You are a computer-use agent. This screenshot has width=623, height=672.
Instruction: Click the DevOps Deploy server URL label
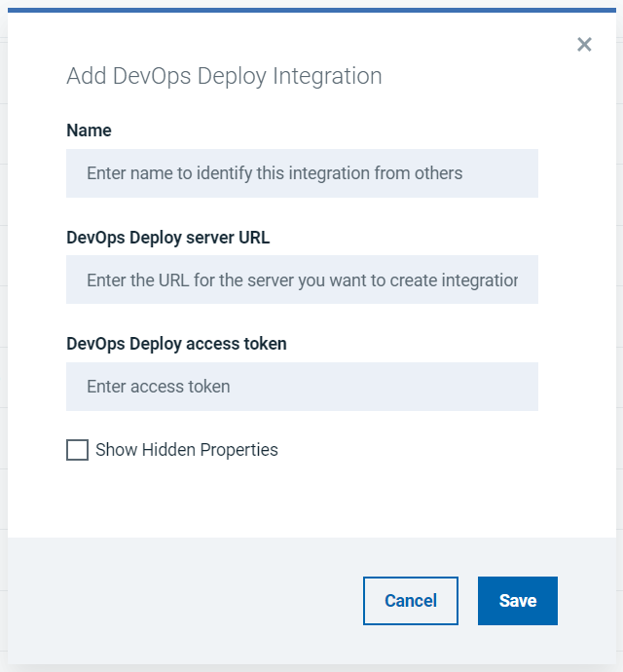(x=168, y=237)
